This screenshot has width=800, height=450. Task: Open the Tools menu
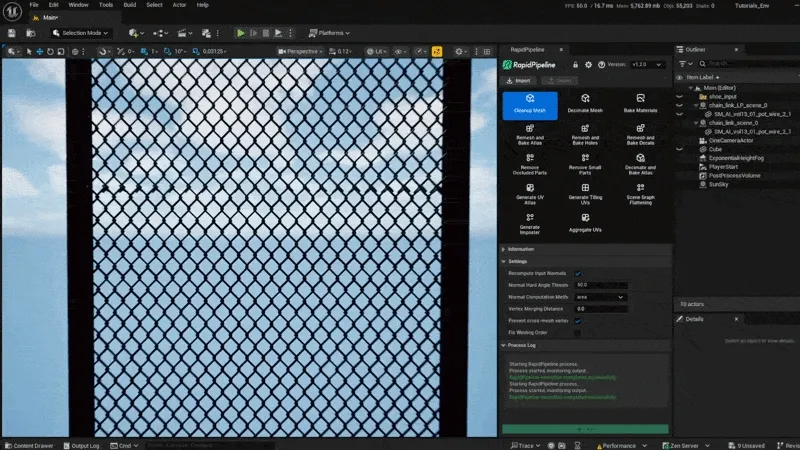pyautogui.click(x=106, y=5)
